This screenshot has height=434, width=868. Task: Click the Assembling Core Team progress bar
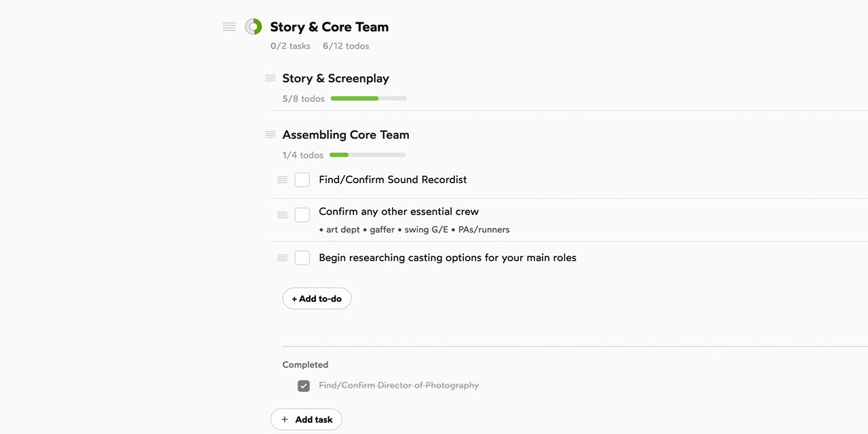(367, 155)
